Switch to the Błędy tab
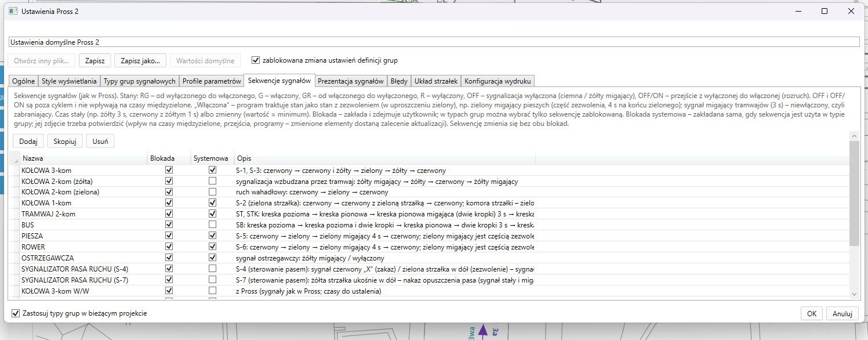Viewport: 868px width, 340px height. coord(399,81)
